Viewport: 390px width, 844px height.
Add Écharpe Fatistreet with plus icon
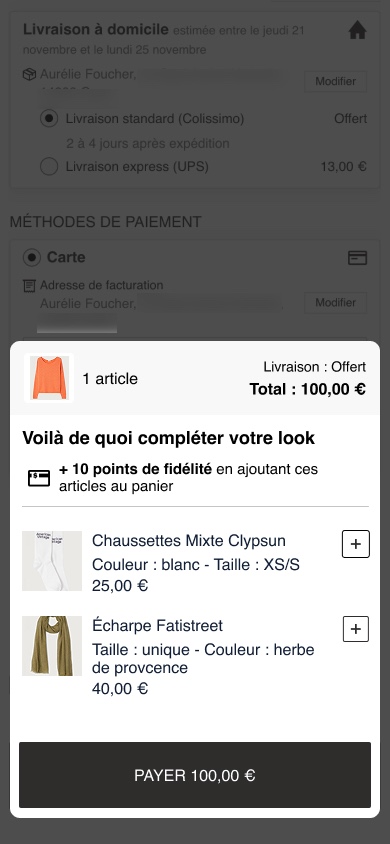(x=356, y=629)
